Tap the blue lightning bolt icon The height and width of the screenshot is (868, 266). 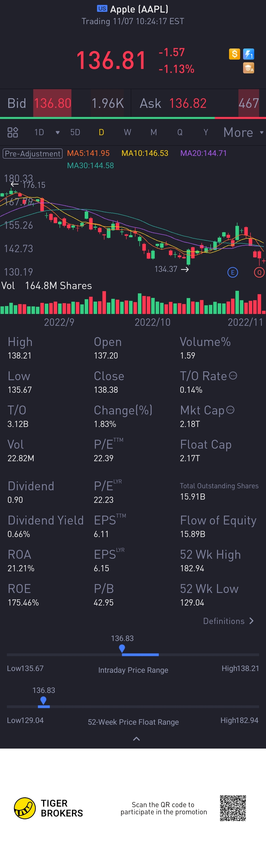tap(249, 54)
